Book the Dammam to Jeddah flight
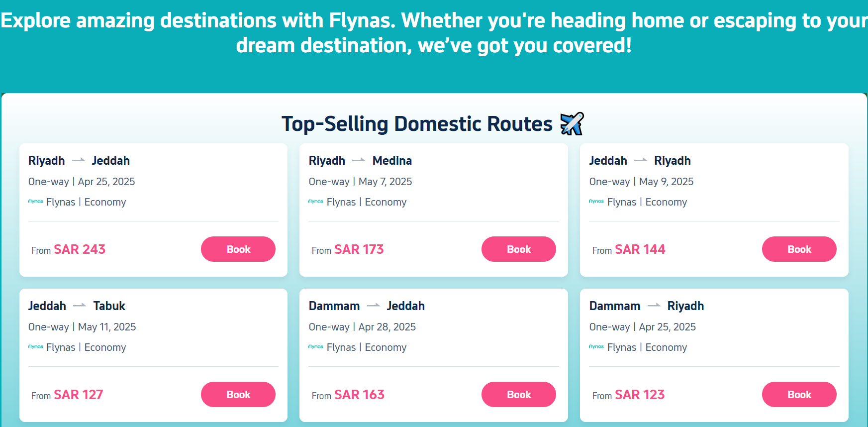The image size is (868, 427). point(519,394)
